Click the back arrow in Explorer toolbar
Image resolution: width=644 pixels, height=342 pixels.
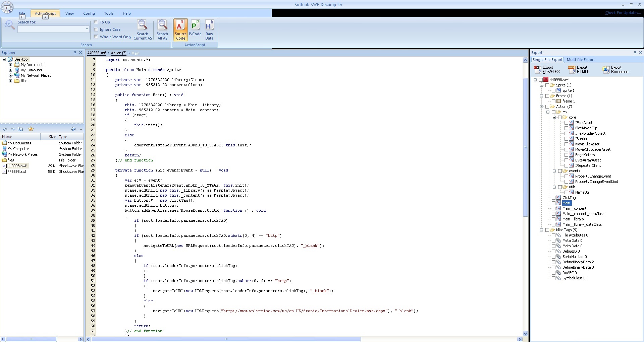tap(5, 129)
